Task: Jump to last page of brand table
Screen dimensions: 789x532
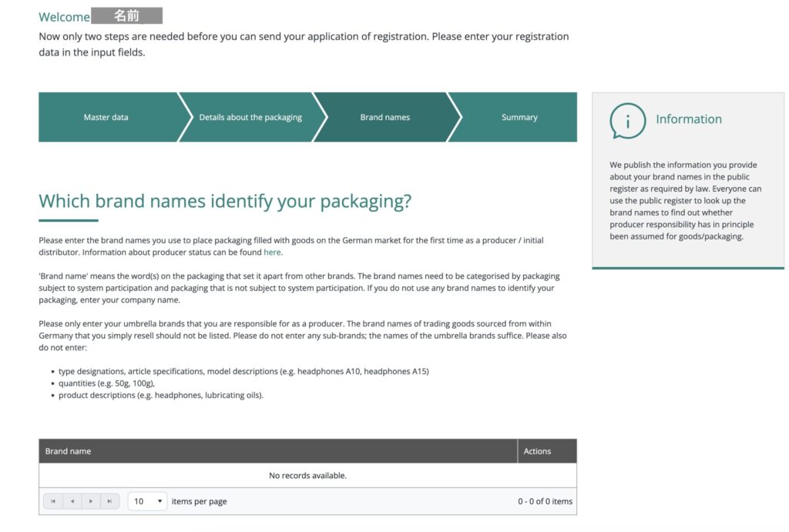Action: (110, 501)
